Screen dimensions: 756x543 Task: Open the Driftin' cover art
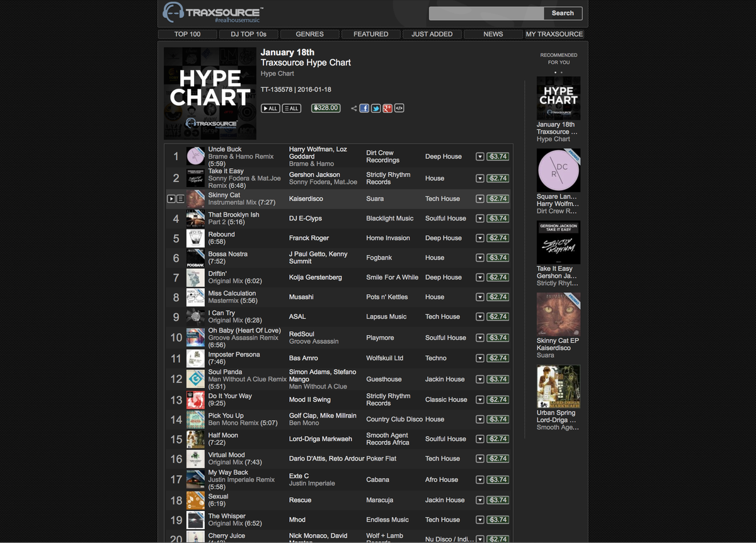195,277
